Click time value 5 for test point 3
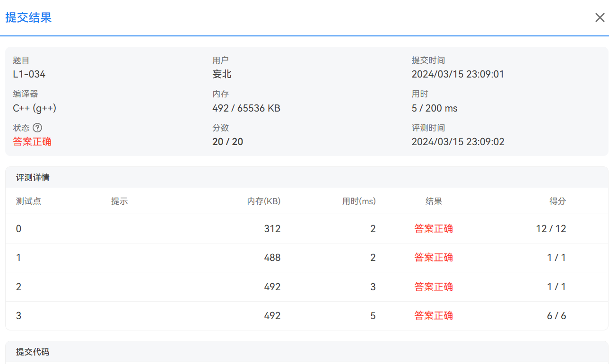The width and height of the screenshot is (609, 364). click(x=373, y=316)
